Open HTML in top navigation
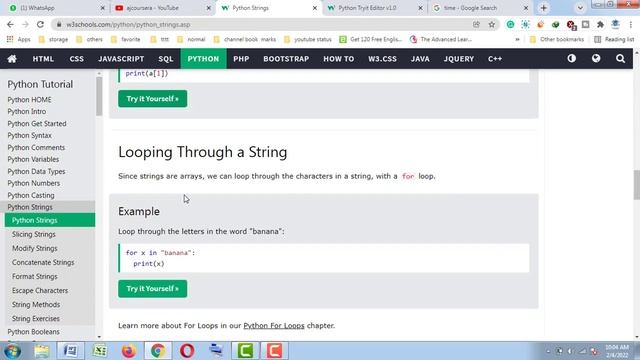The width and height of the screenshot is (640, 360). coord(43,59)
